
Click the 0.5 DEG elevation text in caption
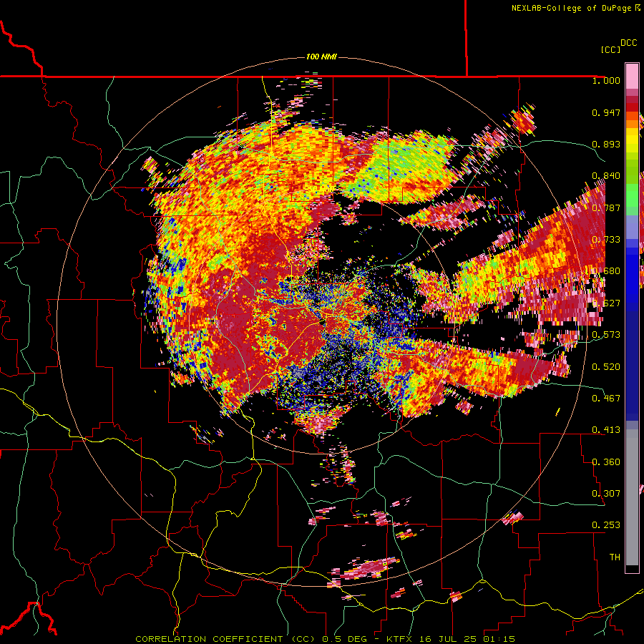[345, 639]
